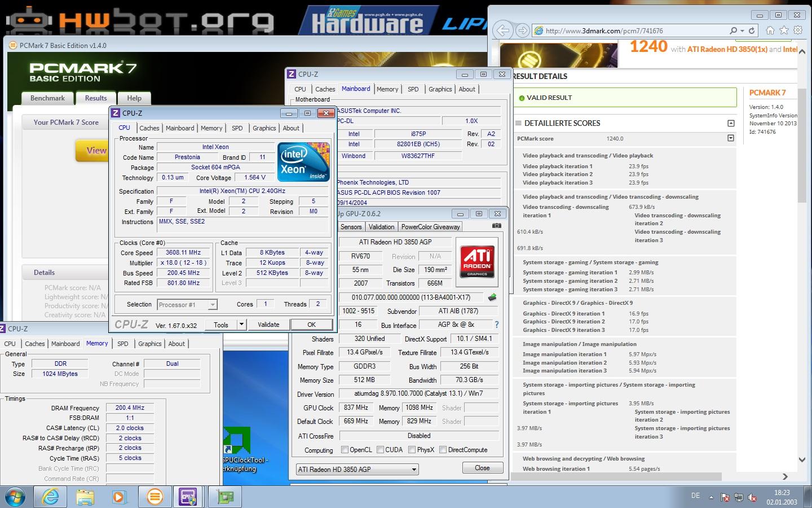Click the Close button in GPU-Z
The image size is (812, 508).
click(483, 468)
